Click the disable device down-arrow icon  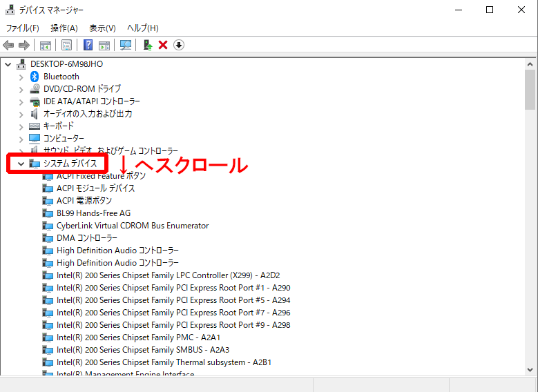[179, 45]
